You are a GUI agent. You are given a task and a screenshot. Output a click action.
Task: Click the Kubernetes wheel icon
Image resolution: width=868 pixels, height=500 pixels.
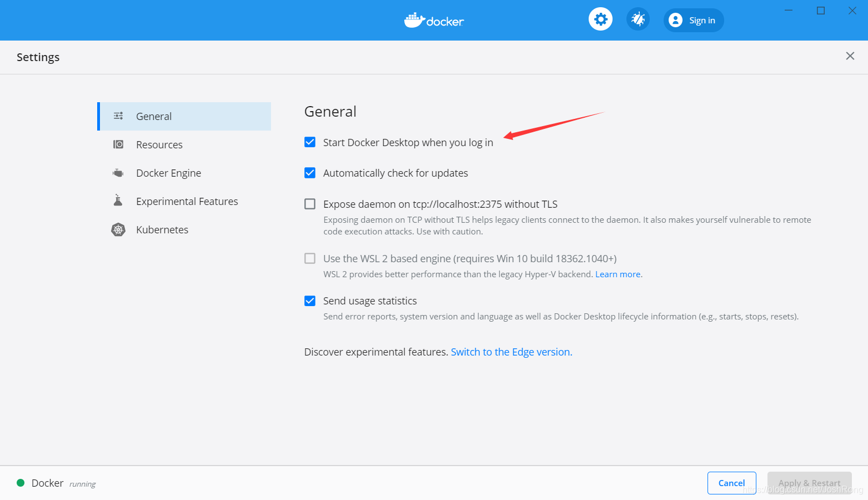[118, 229]
